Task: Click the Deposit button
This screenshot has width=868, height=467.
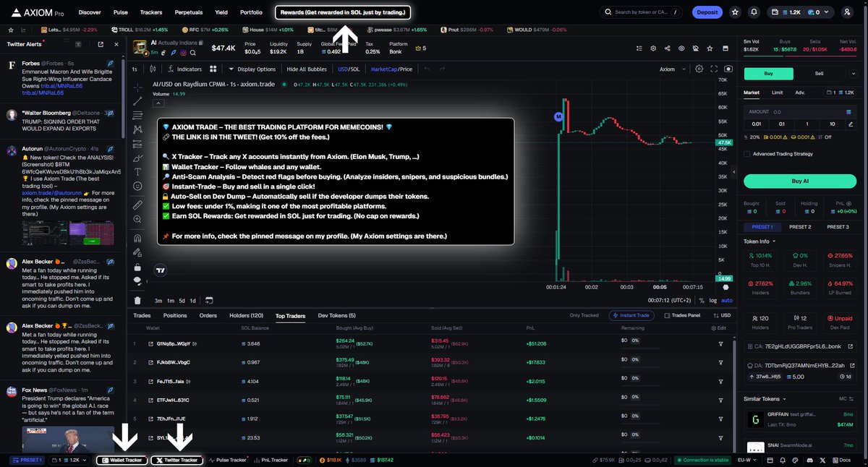Action: point(707,12)
